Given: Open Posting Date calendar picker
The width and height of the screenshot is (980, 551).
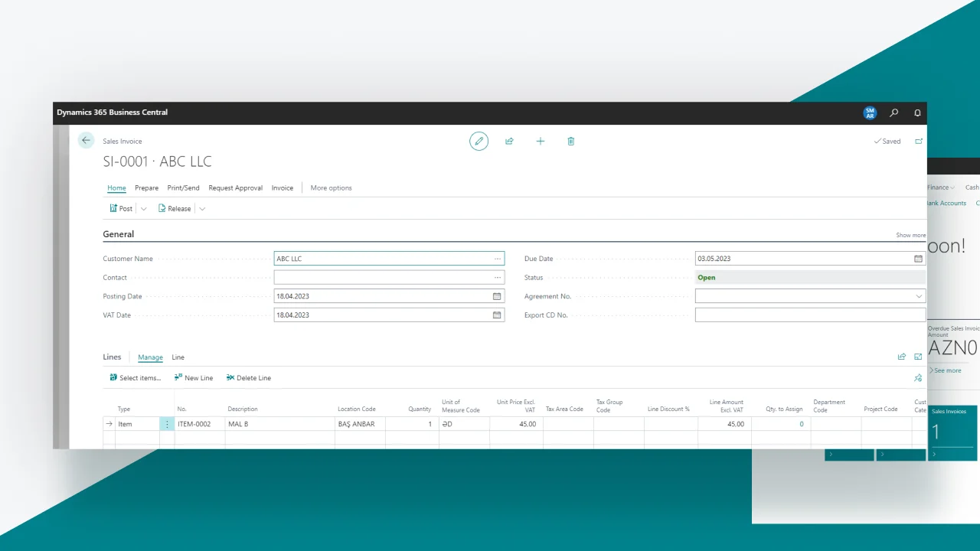Looking at the screenshot, I should pos(496,296).
